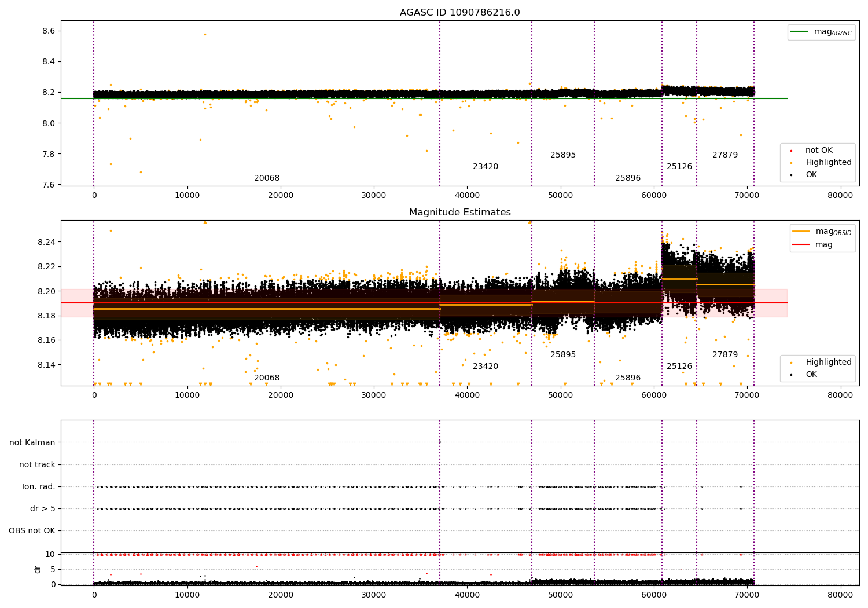This screenshot has width=868, height=608.
Task: Click the 8.18 y-axis tick label
Action: [x=47, y=316]
